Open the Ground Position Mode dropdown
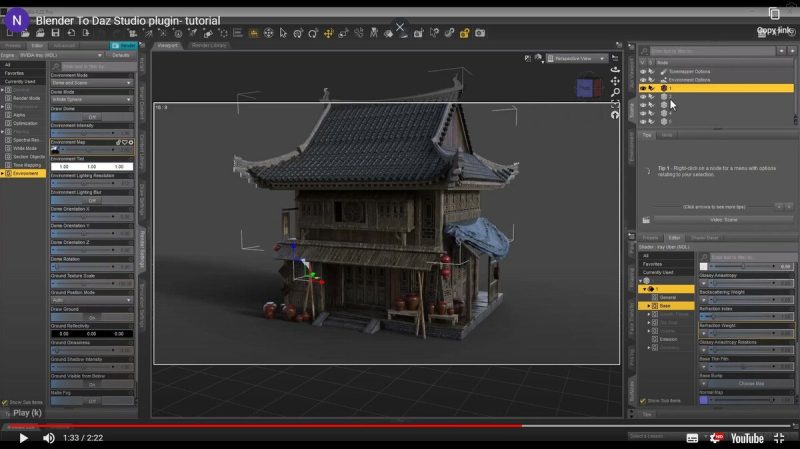Image resolution: width=800 pixels, height=449 pixels. (x=92, y=300)
